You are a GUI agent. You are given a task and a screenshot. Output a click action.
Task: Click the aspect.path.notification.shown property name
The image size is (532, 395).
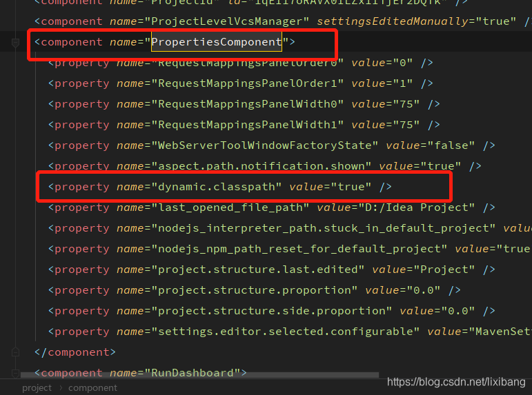pyautogui.click(x=262, y=166)
